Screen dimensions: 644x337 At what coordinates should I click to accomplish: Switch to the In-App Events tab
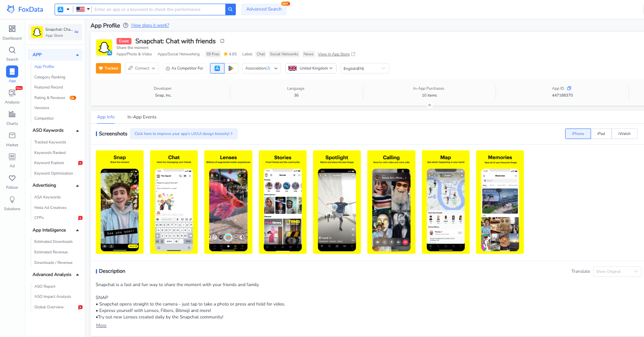point(142,117)
